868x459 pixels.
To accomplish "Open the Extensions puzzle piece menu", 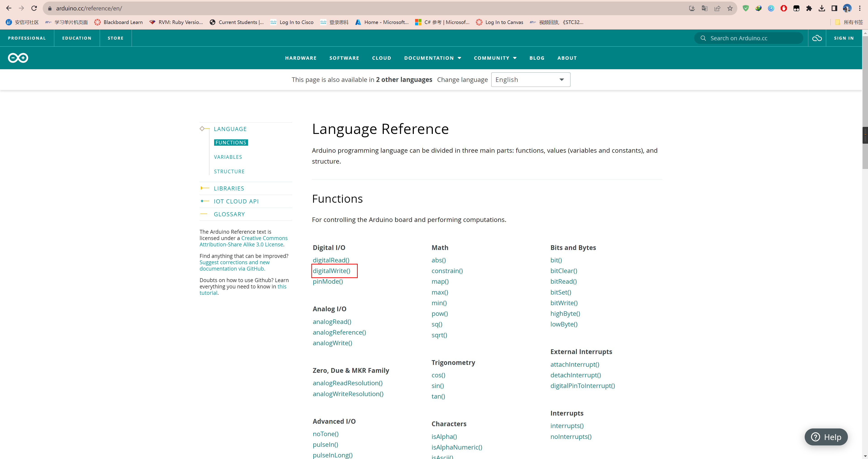I will pos(809,8).
